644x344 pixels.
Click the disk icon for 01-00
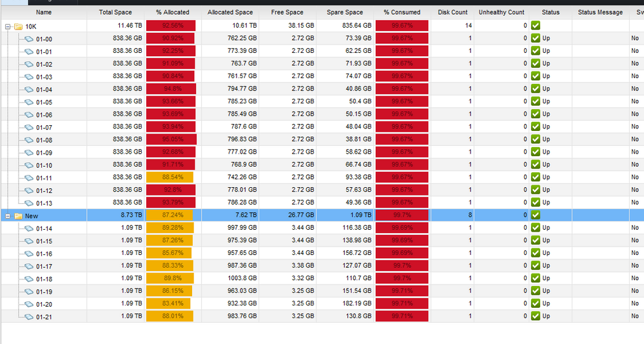click(x=28, y=39)
